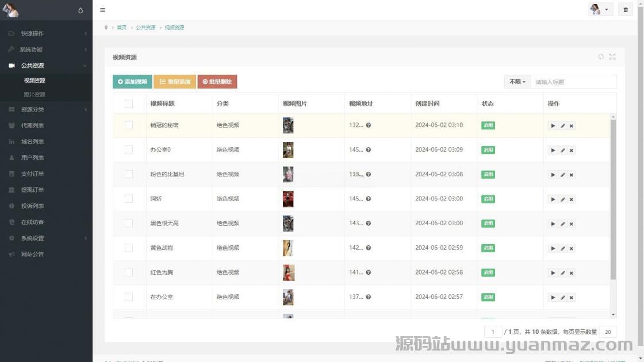Open the user avatar dropdown in top bar
The height and width of the screenshot is (362, 644).
click(x=600, y=10)
